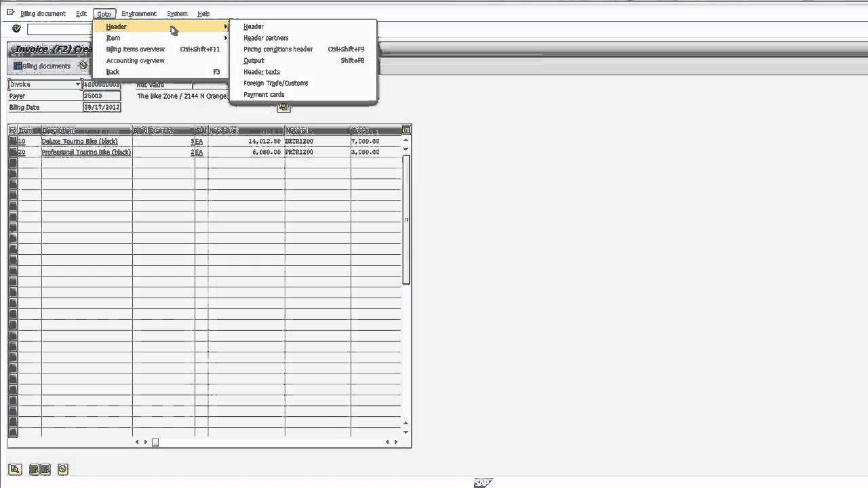Click the Goto menu title

point(104,14)
